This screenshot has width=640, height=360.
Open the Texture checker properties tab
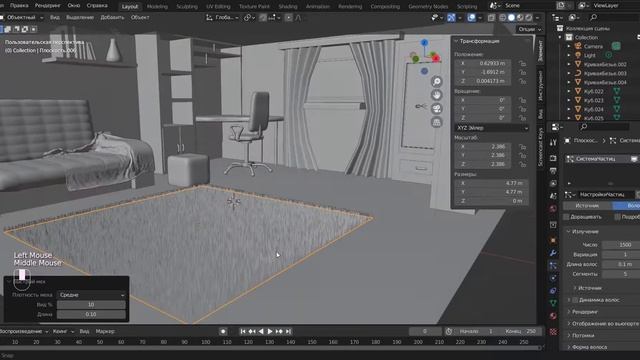(553, 331)
